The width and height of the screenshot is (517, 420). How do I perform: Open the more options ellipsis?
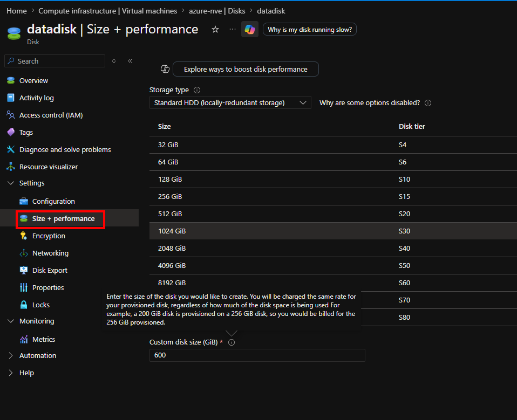coord(233,29)
